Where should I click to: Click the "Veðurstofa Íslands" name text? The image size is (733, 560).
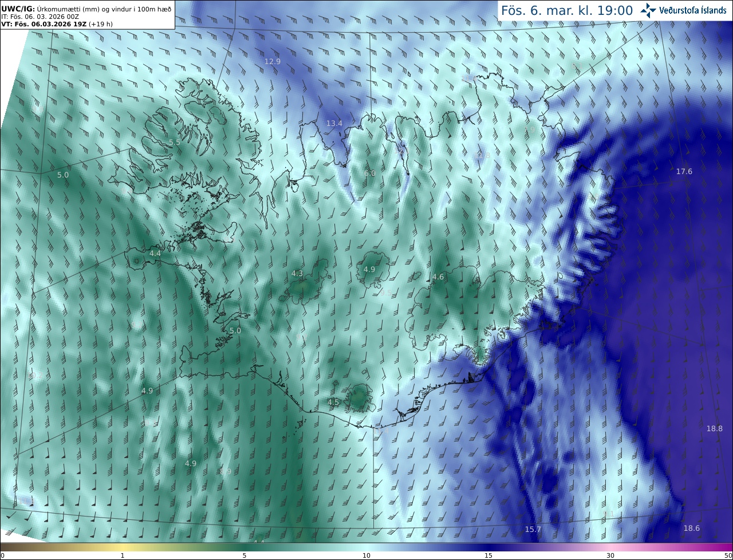693,11
